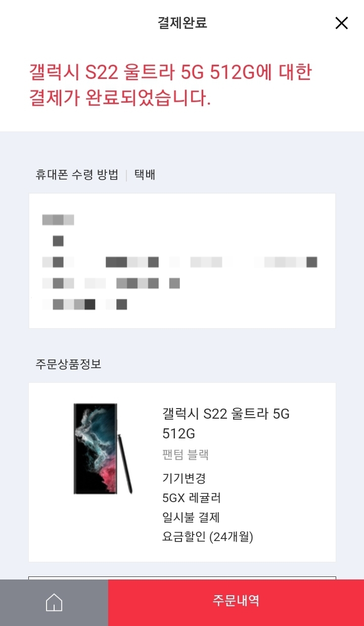Tap the partially visible box above the bottom bar
The width and height of the screenshot is (364, 626).
coord(182,578)
